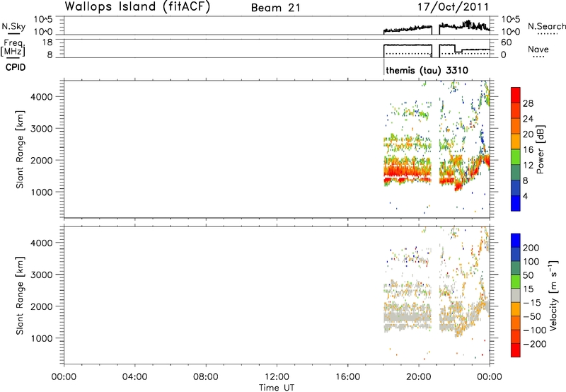Click the Power [dB] colorbar title
Image resolution: width=566 pixels, height=392 pixels.
[540, 149]
